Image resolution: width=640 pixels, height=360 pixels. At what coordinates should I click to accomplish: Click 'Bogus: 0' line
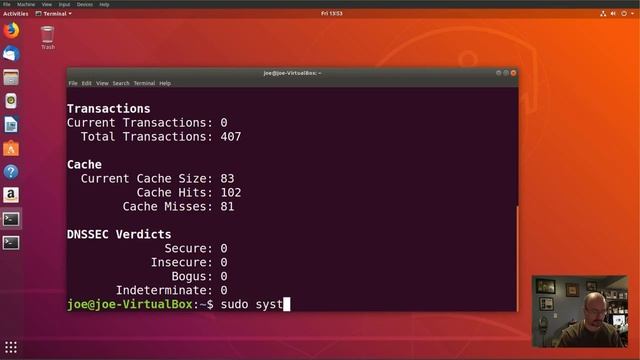point(199,276)
